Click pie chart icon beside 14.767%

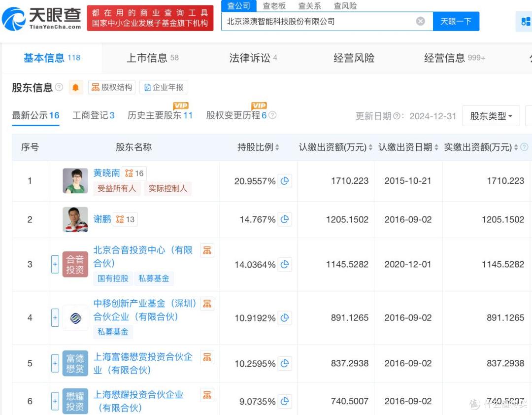[285, 219]
